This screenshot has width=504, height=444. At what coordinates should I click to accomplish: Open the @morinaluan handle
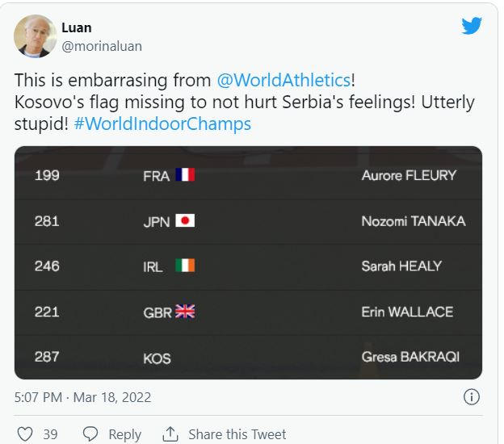coord(102,46)
